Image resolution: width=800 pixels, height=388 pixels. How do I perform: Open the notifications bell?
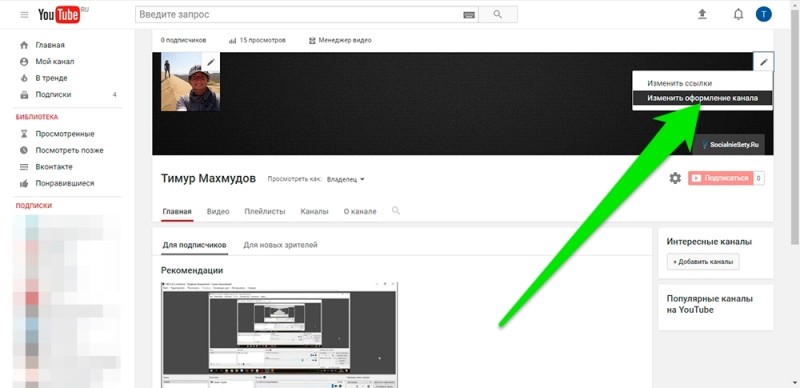pyautogui.click(x=738, y=15)
